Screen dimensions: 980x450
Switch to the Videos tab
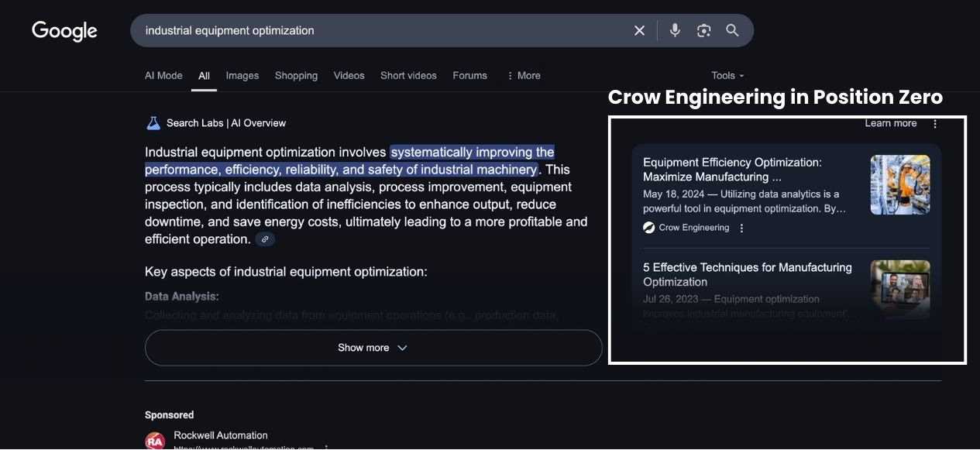[349, 75]
